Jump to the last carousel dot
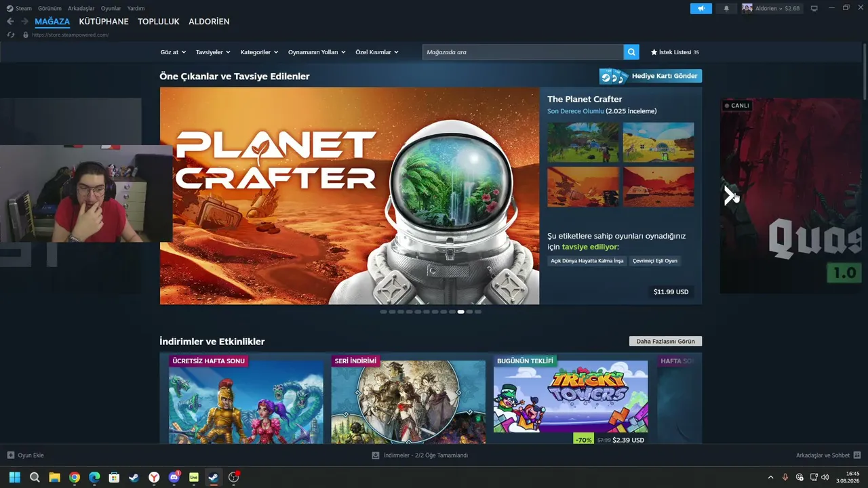The width and height of the screenshot is (868, 488). [478, 312]
